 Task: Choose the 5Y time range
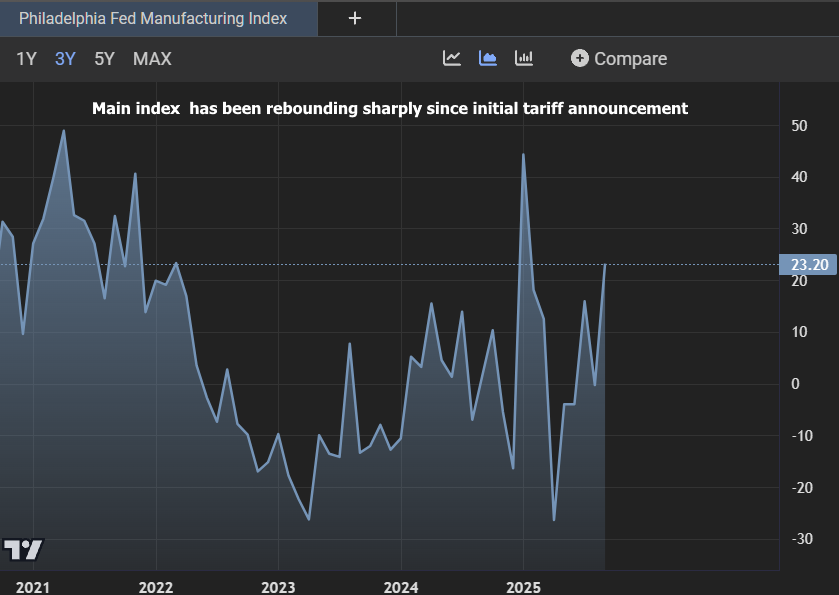coord(104,59)
